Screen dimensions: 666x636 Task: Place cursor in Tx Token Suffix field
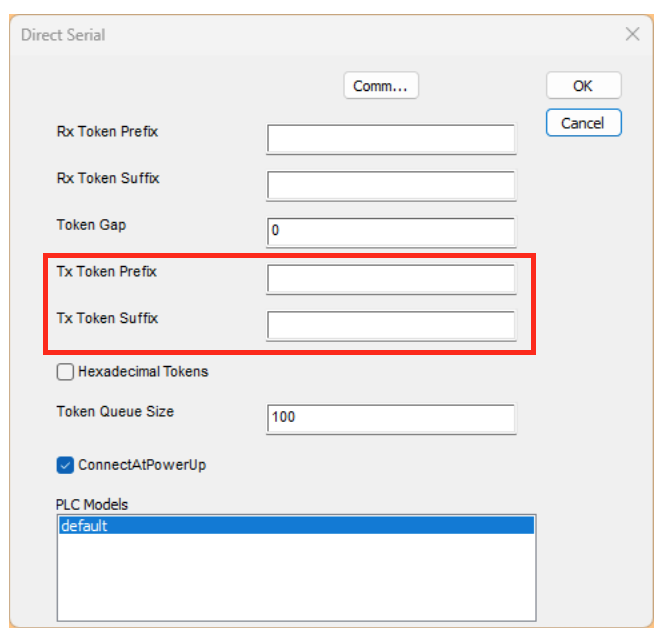pyautogui.click(x=391, y=325)
